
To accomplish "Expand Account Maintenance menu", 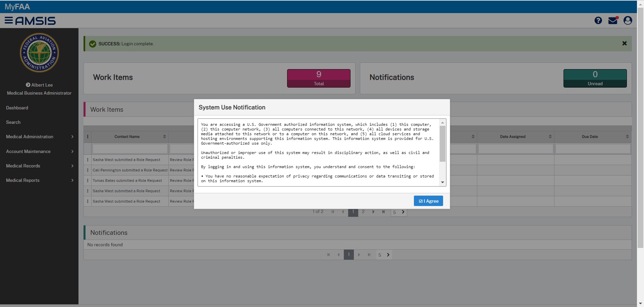I will [x=39, y=151].
